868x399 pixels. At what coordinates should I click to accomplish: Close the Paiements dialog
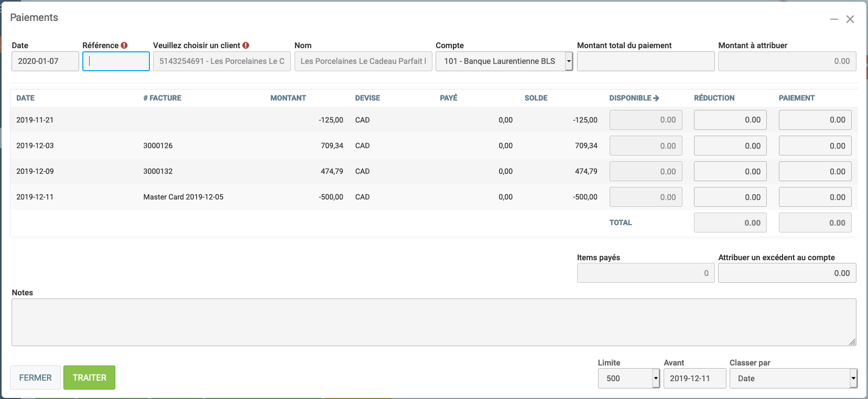pos(850,19)
